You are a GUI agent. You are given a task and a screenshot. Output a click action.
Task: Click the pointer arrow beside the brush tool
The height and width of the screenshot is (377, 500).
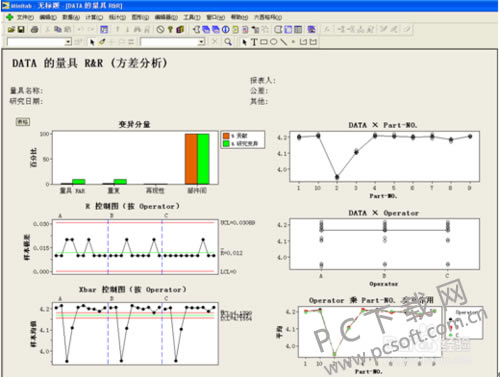pos(92,42)
